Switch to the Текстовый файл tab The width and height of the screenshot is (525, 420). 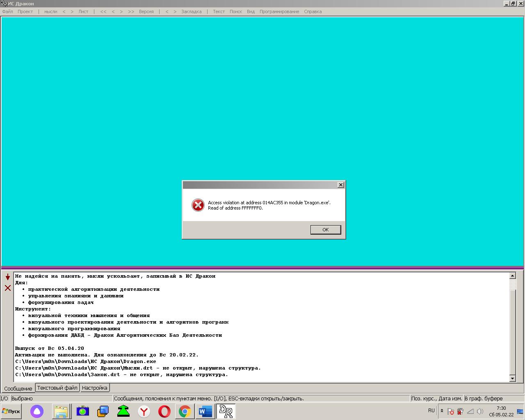click(x=57, y=388)
